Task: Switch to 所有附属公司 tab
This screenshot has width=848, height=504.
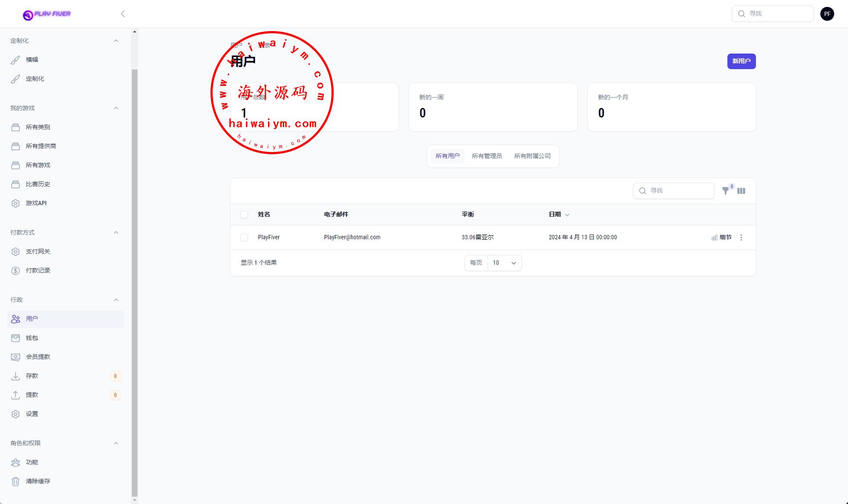Action: (x=532, y=156)
